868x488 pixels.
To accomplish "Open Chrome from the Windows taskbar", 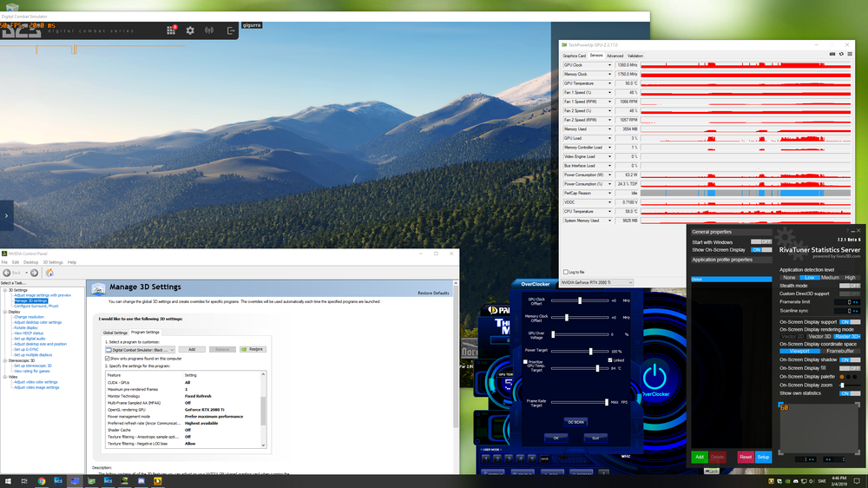I will 41,480.
